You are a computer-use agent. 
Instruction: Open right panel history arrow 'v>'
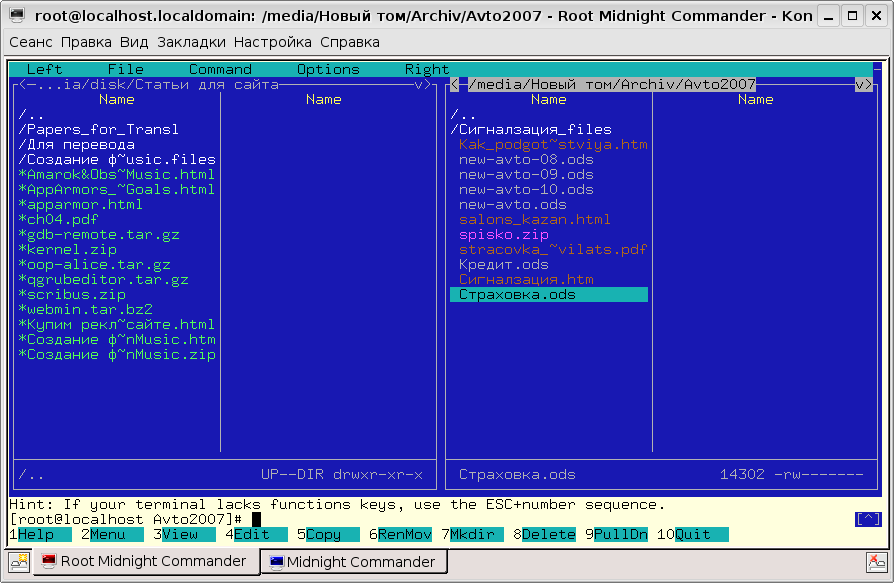tap(863, 84)
